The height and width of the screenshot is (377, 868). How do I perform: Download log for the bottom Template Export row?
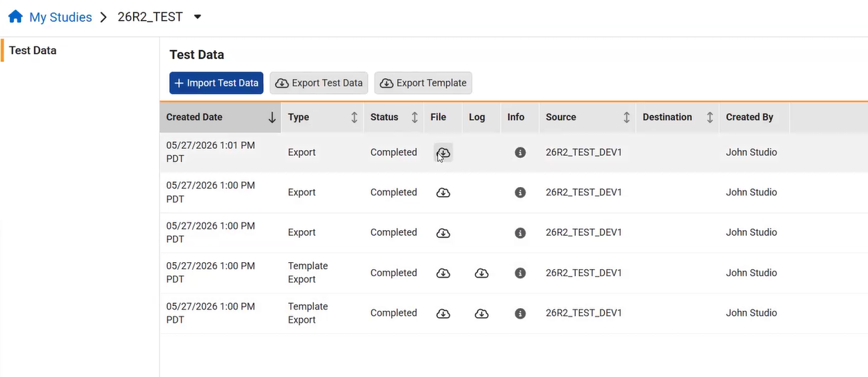(x=481, y=314)
